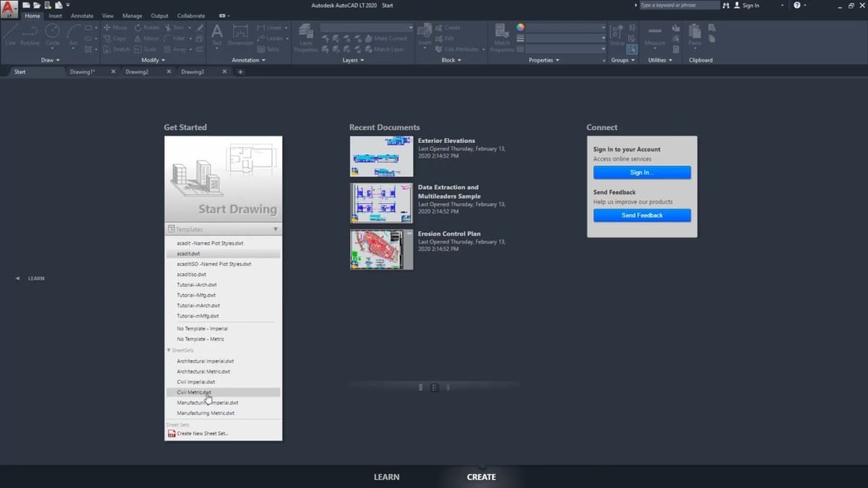Image resolution: width=868 pixels, height=488 pixels.
Task: Click the Open folder icon in quick access toolbar
Action: pos(36,5)
